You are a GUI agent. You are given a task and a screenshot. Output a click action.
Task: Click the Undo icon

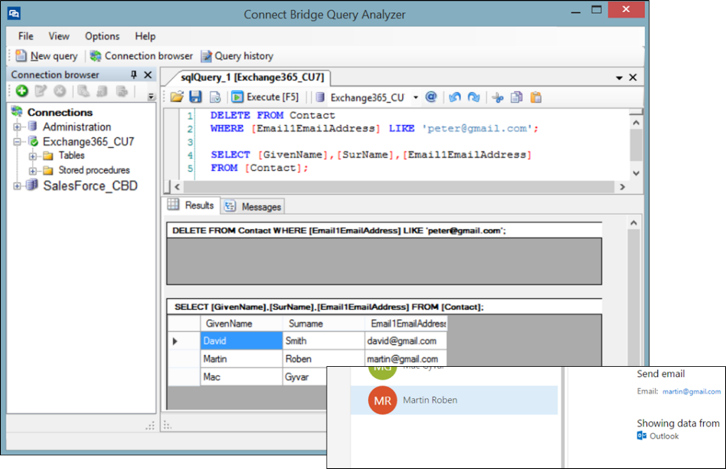(x=455, y=97)
